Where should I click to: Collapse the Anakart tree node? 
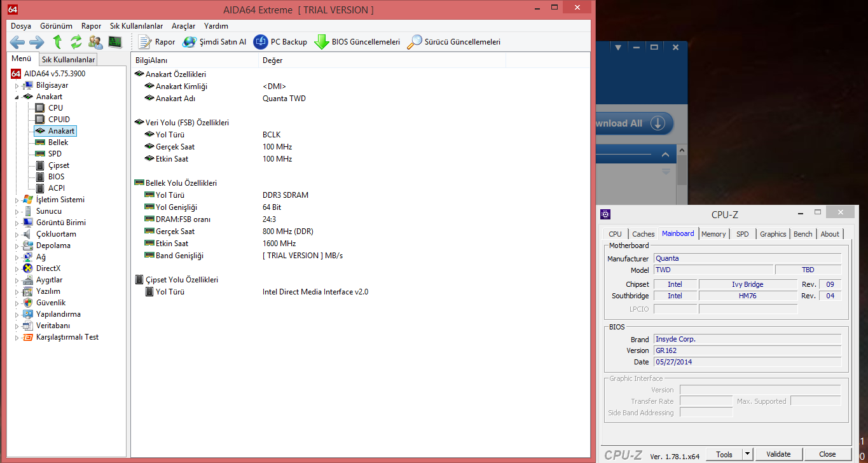(x=17, y=97)
